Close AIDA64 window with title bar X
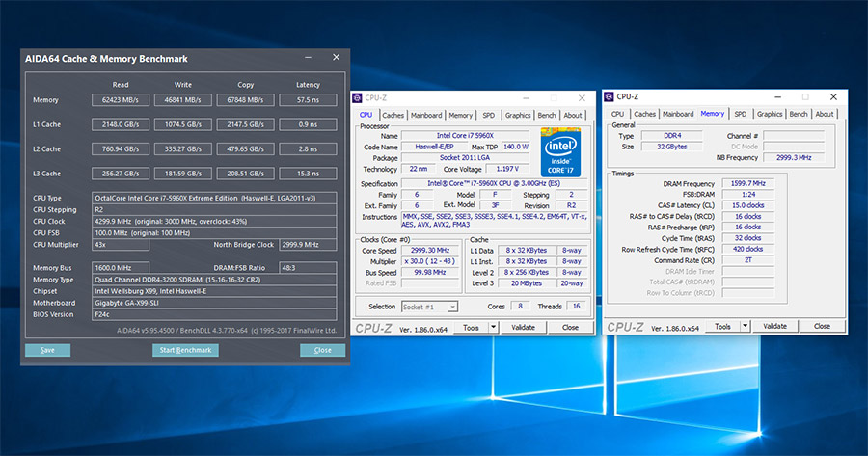 coord(336,58)
